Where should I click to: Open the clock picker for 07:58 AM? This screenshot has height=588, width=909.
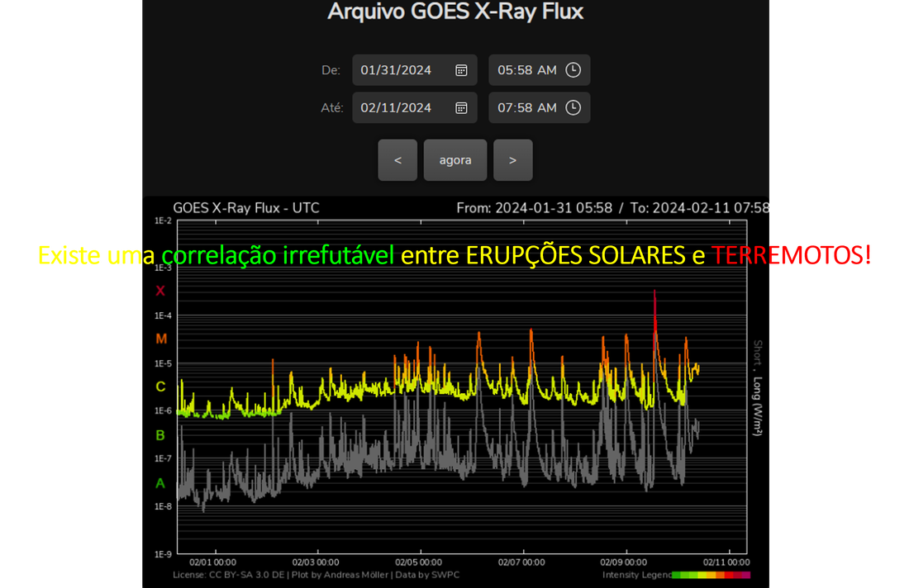[x=573, y=107]
